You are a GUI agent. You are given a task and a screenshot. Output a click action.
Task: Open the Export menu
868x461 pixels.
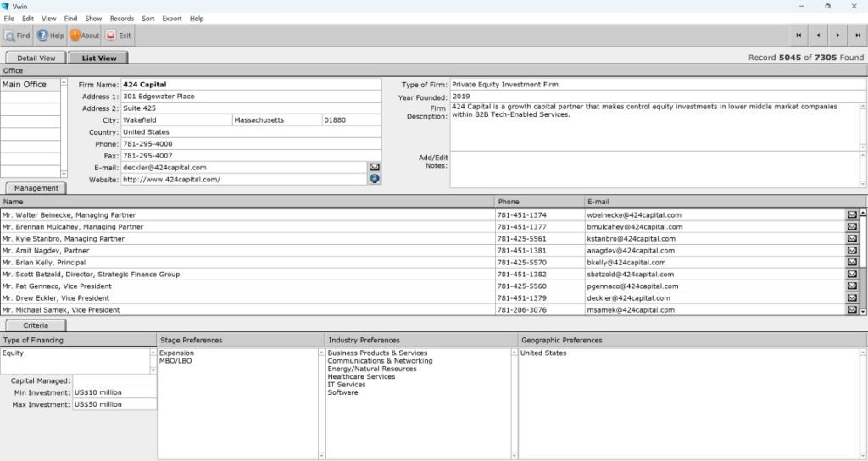coord(171,19)
